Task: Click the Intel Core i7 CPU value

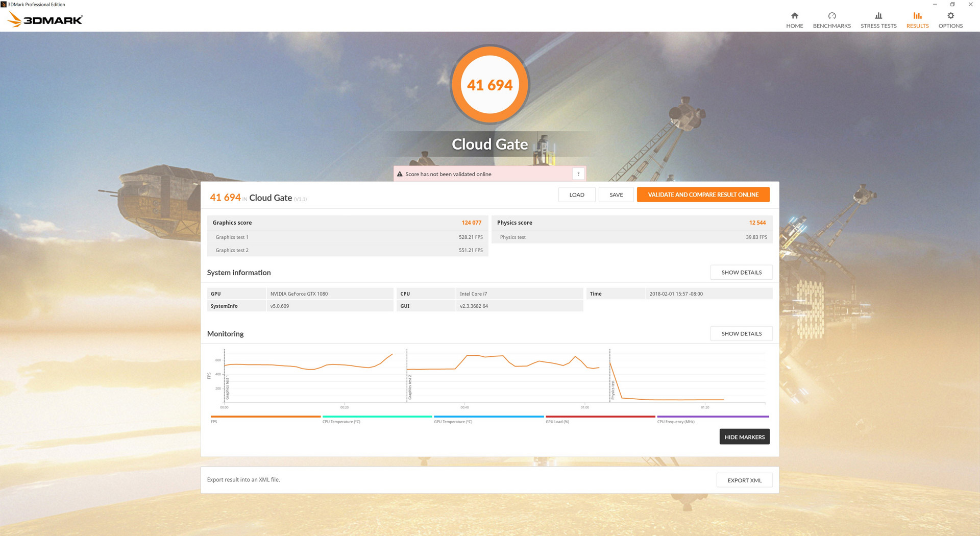Action: coord(473,294)
